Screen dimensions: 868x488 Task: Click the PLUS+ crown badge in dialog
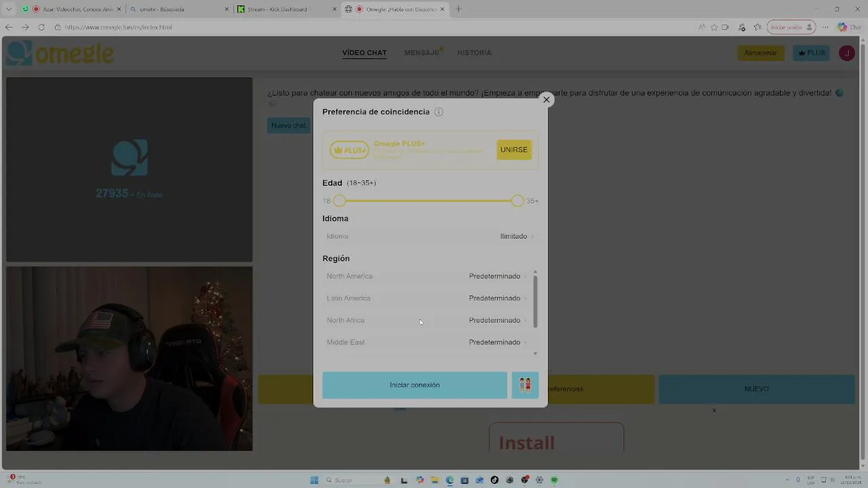pyautogui.click(x=349, y=150)
